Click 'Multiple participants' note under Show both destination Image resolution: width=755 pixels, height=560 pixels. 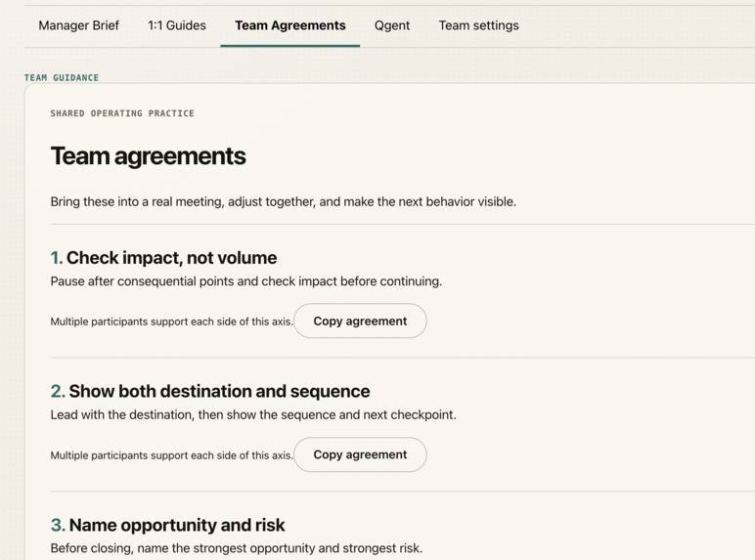pos(171,455)
